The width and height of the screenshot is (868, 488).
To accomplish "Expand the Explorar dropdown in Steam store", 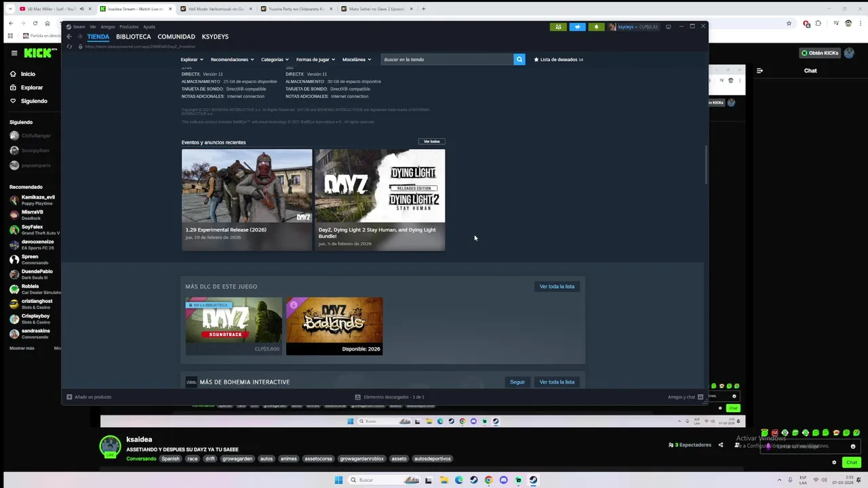I will [192, 60].
